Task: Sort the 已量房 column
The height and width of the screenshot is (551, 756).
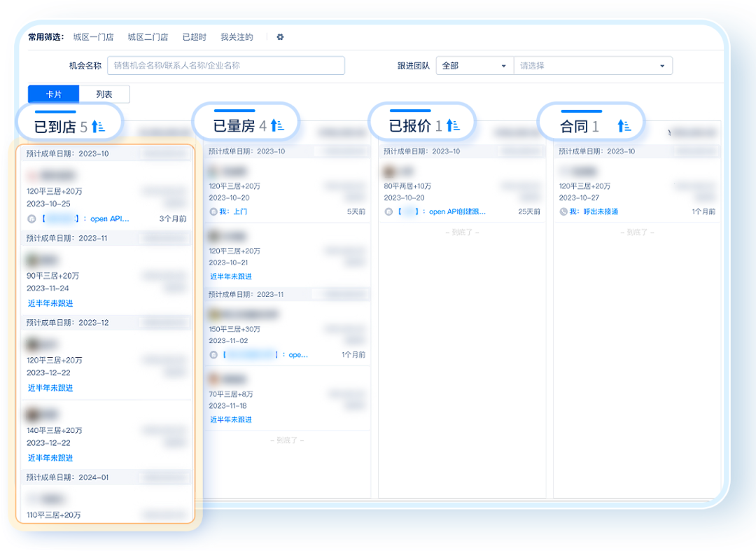Action: point(277,125)
